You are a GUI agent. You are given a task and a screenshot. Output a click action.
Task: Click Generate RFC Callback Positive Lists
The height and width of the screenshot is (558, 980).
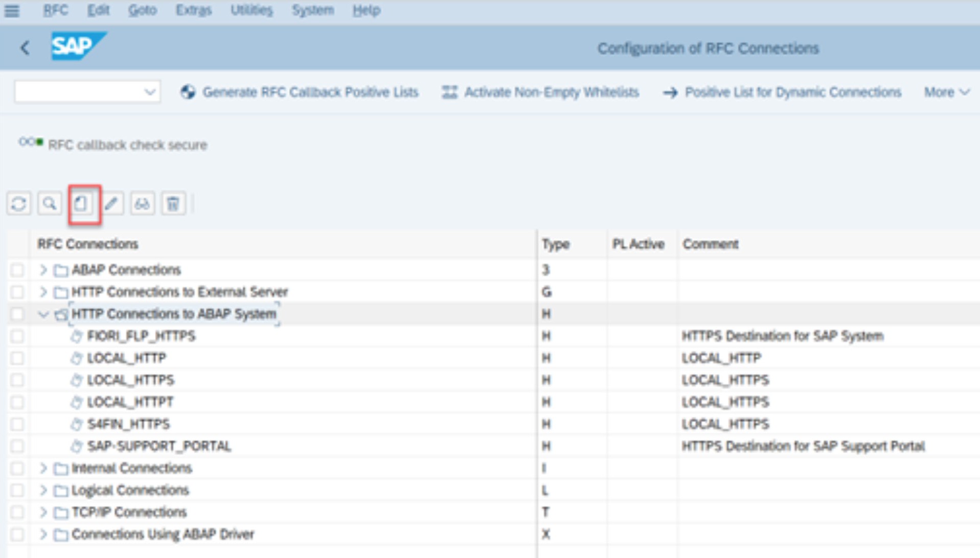tap(310, 92)
